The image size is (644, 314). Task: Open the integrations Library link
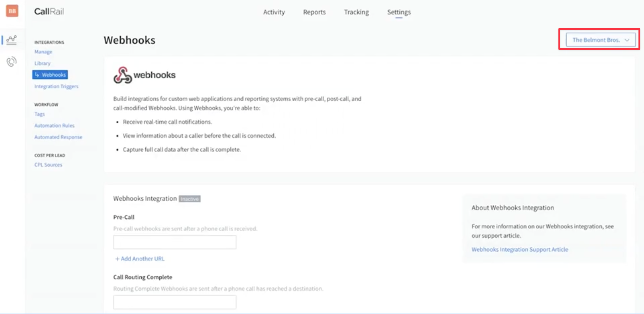tap(42, 63)
